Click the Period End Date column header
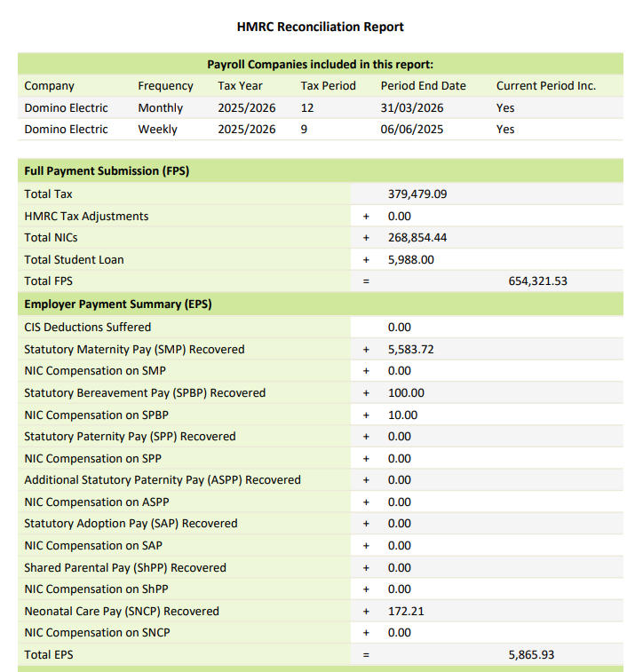 coord(423,86)
